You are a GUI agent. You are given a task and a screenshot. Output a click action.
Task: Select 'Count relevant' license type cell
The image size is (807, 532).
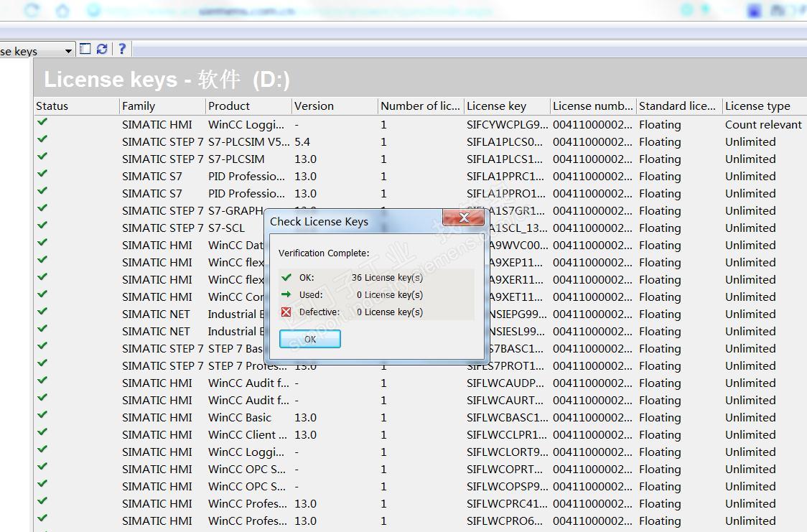click(x=763, y=124)
